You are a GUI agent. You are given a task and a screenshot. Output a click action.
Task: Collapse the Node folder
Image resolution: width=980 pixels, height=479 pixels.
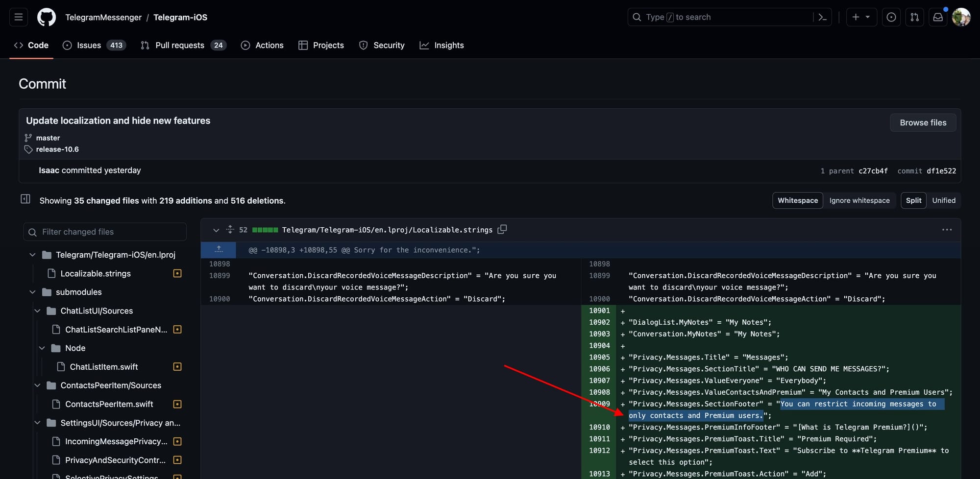[42, 348]
